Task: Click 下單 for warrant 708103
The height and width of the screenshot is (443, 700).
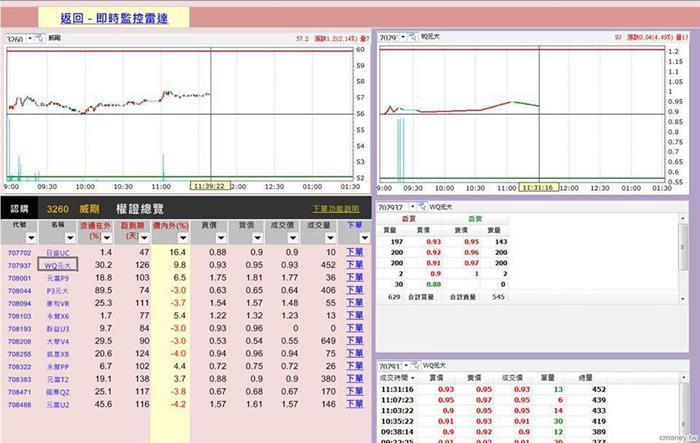Action: [355, 315]
